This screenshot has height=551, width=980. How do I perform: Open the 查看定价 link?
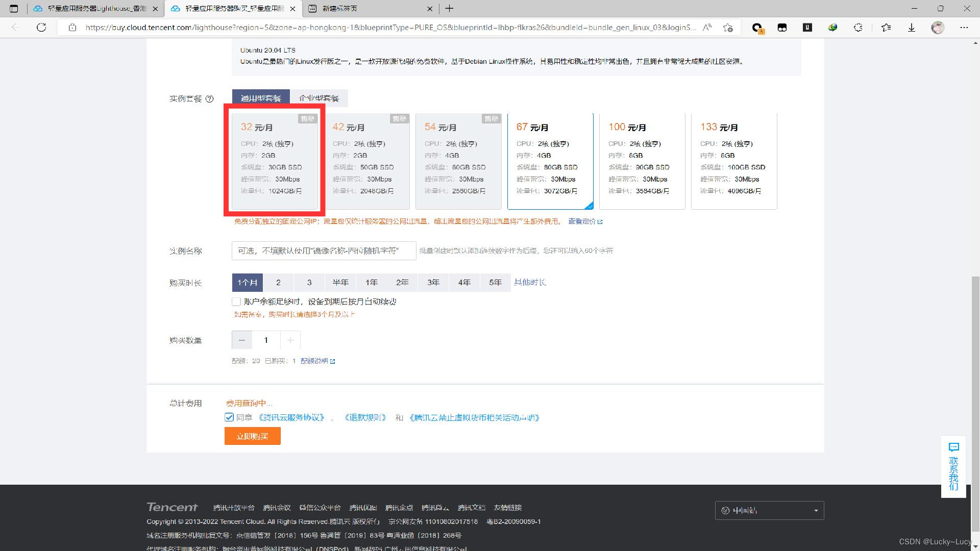click(585, 221)
